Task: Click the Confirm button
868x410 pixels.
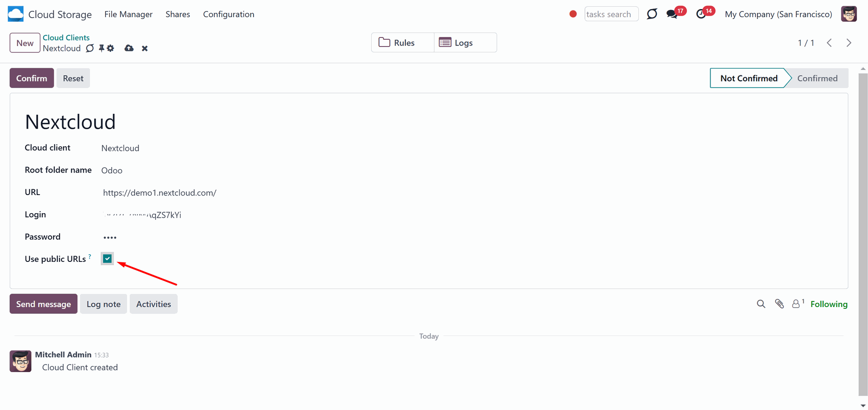Action: coord(32,78)
